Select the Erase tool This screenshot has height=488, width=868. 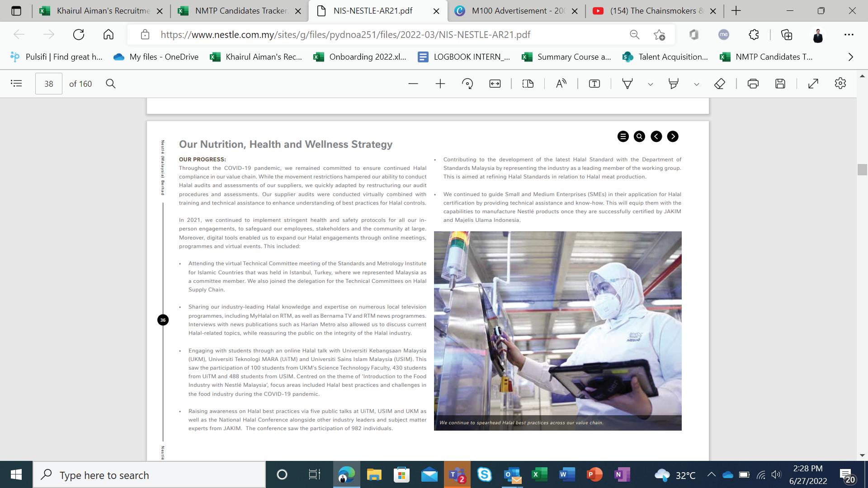pyautogui.click(x=720, y=84)
